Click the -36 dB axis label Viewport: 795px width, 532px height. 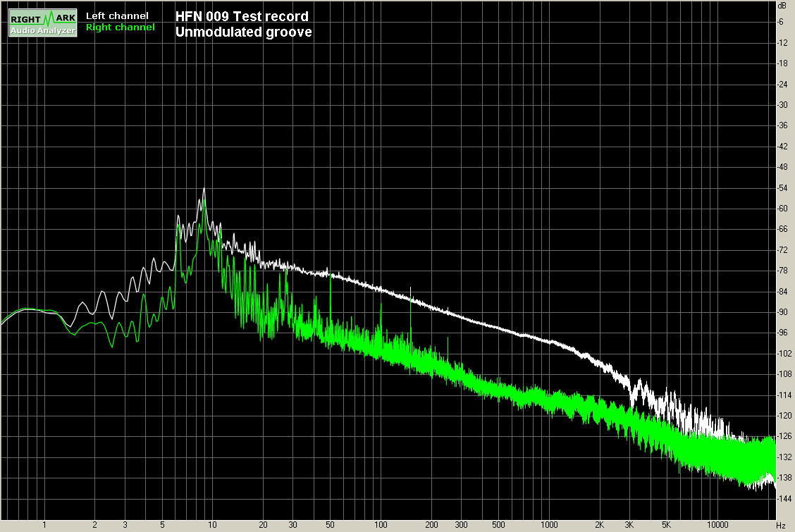(782, 125)
